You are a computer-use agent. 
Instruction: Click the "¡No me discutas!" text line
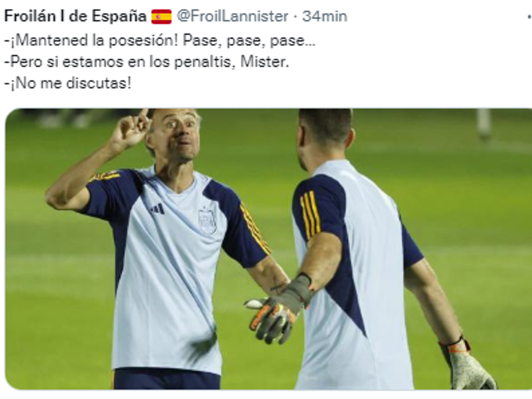[68, 83]
